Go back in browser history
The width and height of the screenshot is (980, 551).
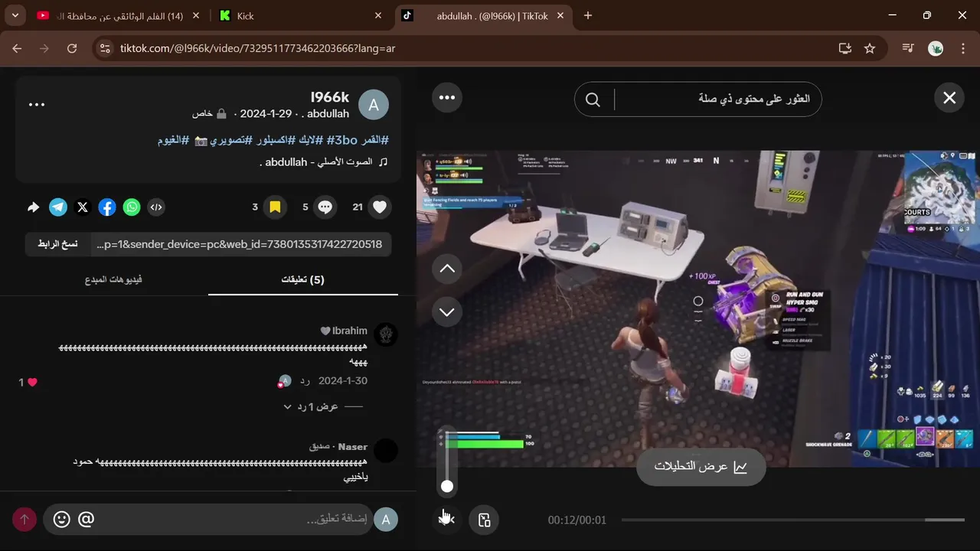(17, 48)
